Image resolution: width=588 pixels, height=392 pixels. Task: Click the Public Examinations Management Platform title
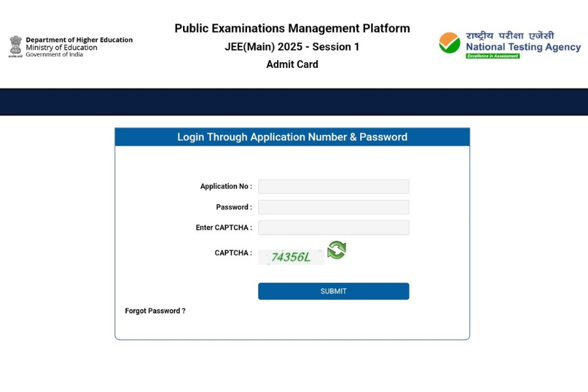pyautogui.click(x=292, y=28)
